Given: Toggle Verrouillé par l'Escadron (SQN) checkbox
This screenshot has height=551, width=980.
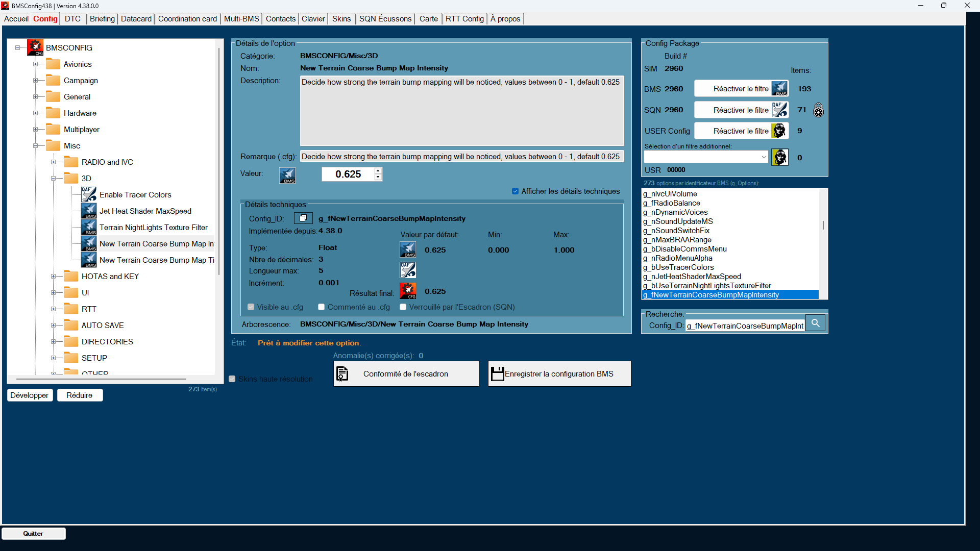Looking at the screenshot, I should point(403,307).
